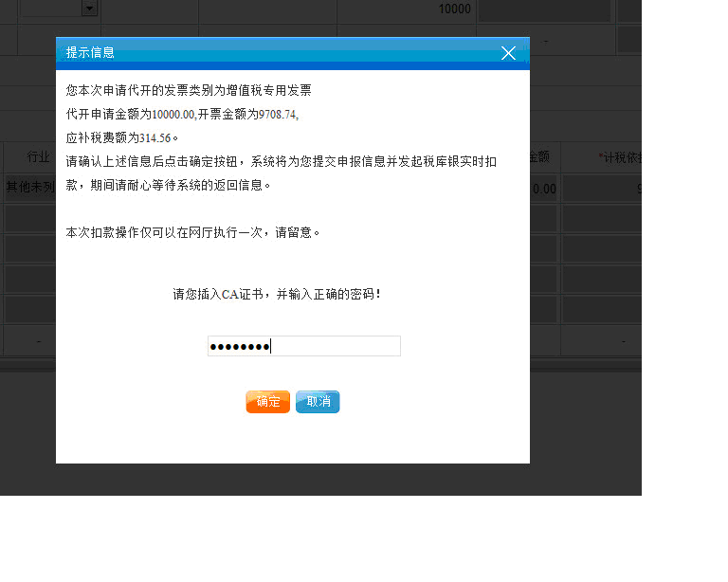
Task: Click the 请您插入CA证书 prompt text
Action: tap(277, 295)
